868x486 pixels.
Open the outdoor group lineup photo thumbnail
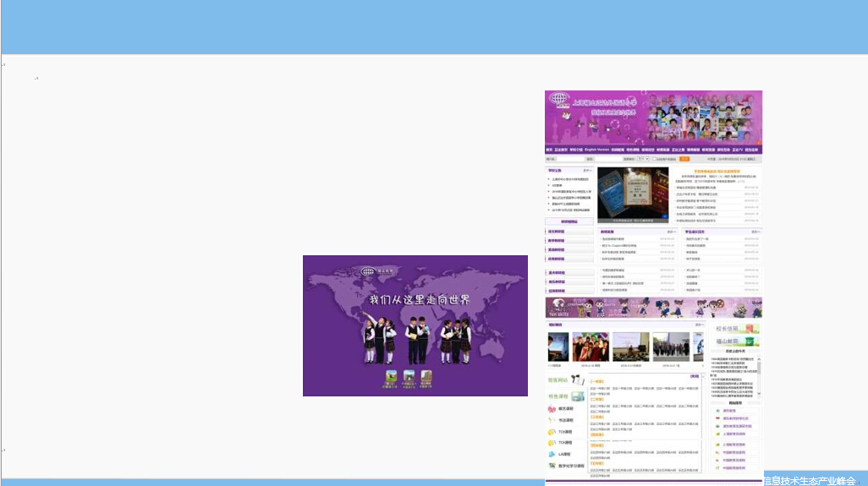click(671, 347)
